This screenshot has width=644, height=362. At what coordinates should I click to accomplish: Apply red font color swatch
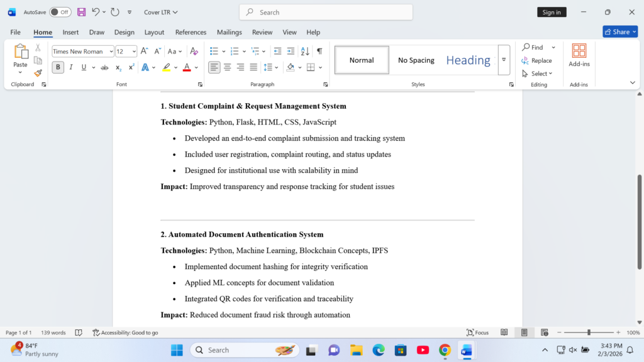click(x=187, y=67)
